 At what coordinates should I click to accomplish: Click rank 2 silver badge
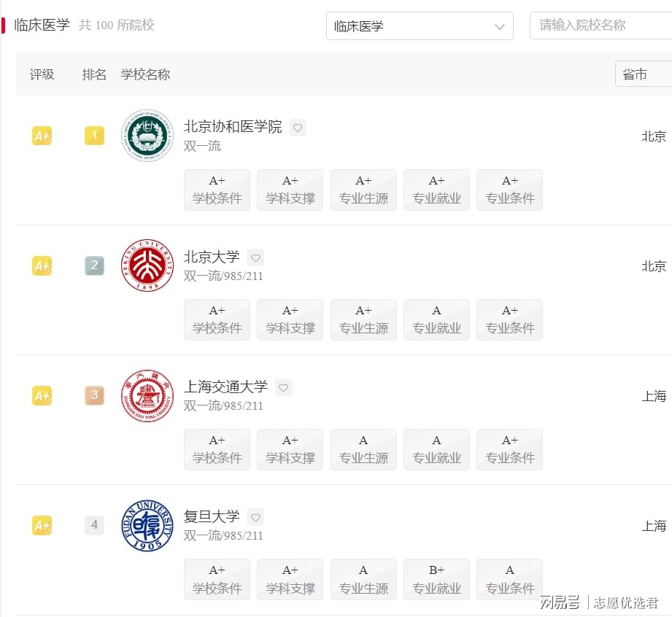(x=94, y=265)
